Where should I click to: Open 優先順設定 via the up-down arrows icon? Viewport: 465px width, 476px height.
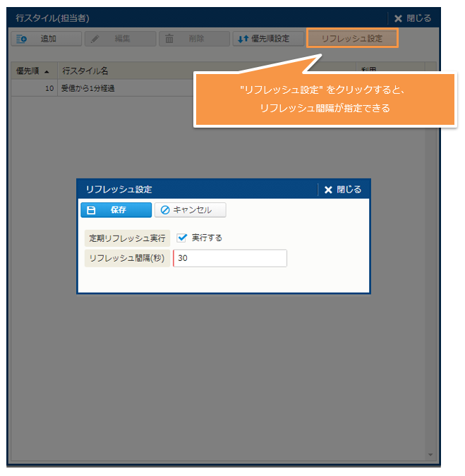(242, 39)
